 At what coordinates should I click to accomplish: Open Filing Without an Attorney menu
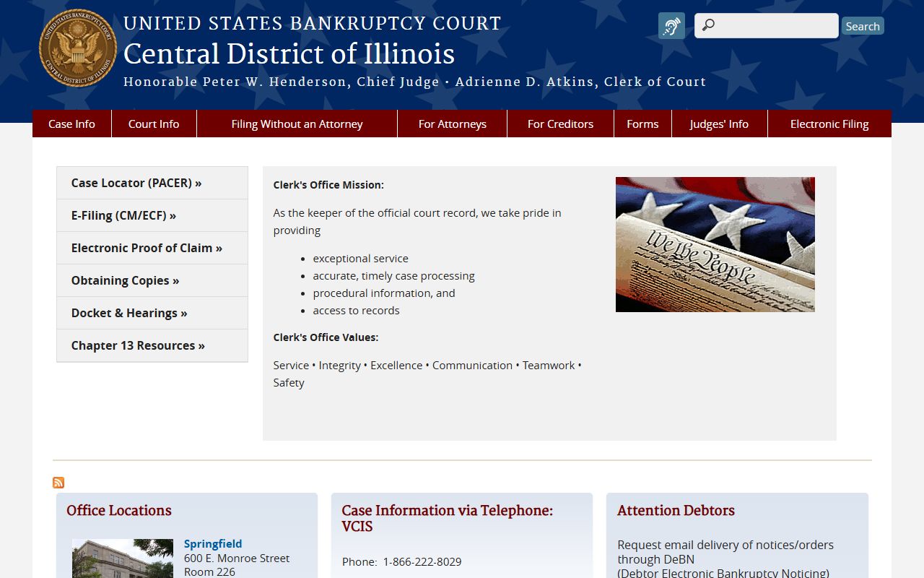[297, 124]
